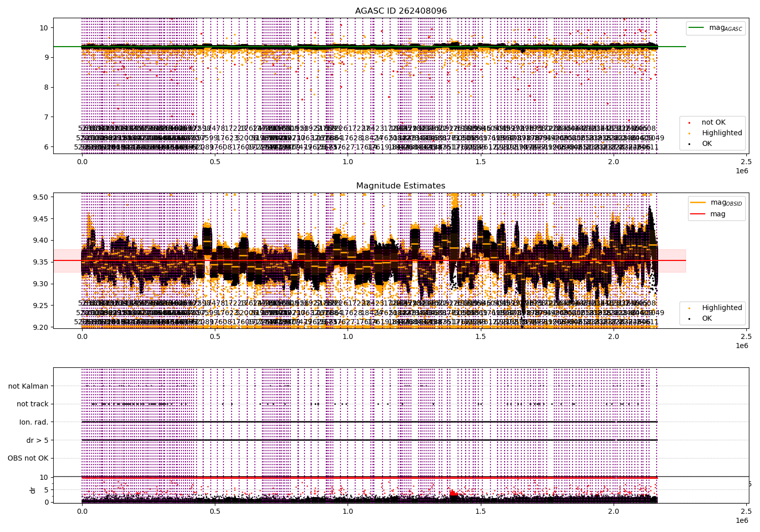Click y-tick '9.20' on the middle plot

[x=41, y=327]
